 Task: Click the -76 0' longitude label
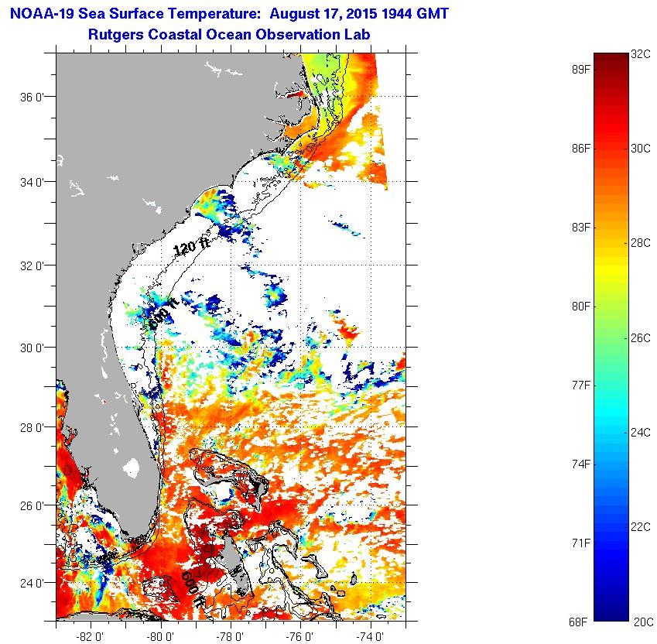(x=300, y=637)
